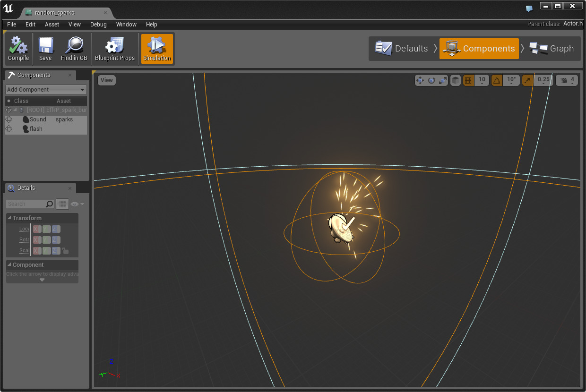Image resolution: width=586 pixels, height=392 pixels.
Task: Collapse the ROOT component tree arrow
Action: click(15, 110)
